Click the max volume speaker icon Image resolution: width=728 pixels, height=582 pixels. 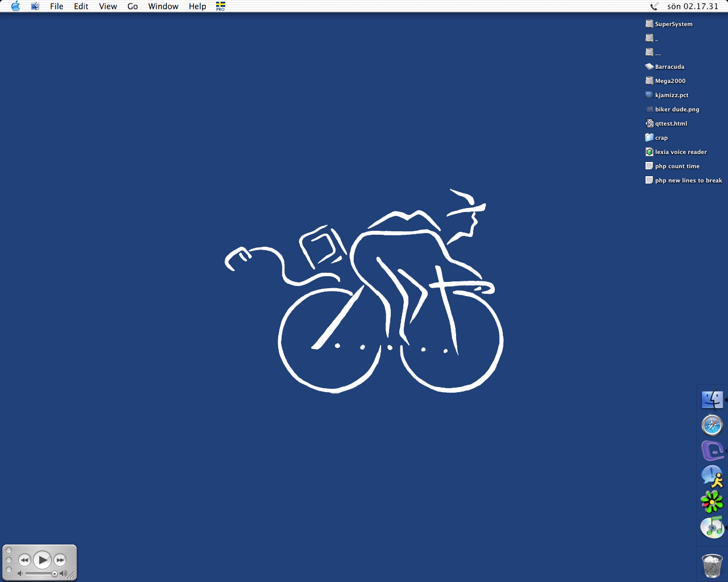[x=63, y=574]
